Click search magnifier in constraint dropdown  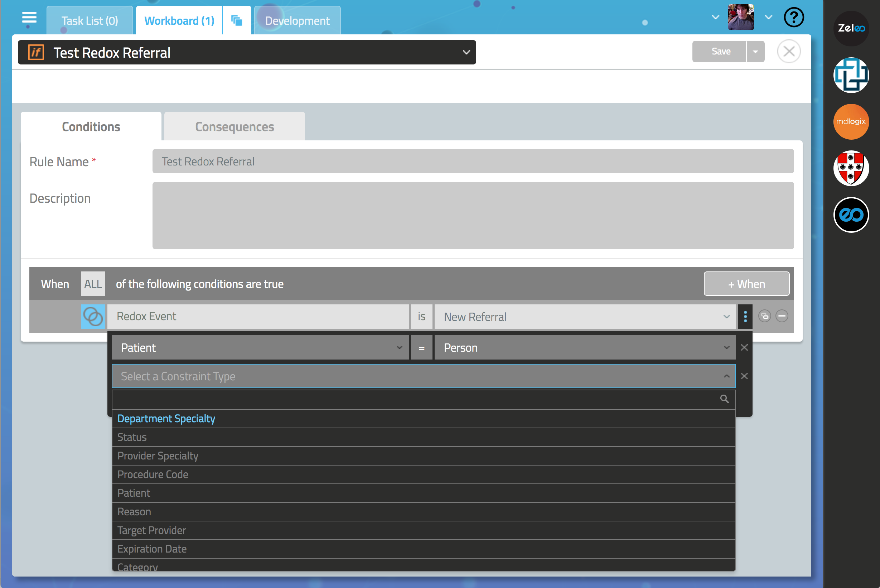pyautogui.click(x=724, y=399)
